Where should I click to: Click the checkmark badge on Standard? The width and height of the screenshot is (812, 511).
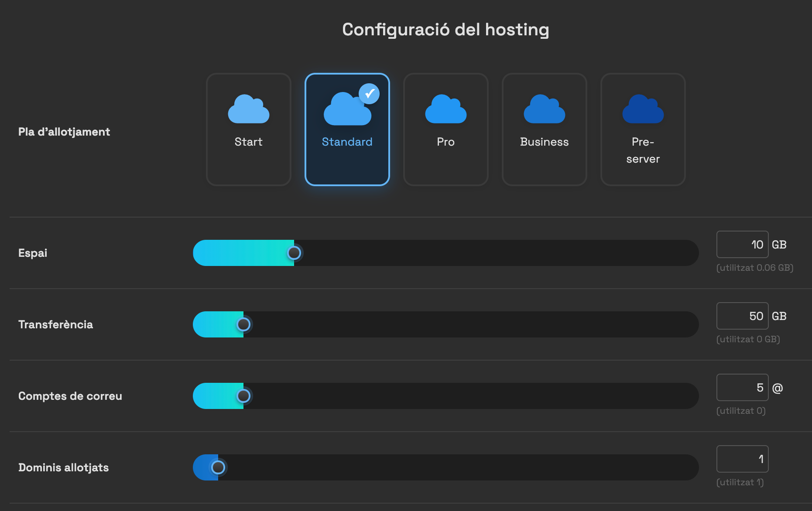[369, 94]
